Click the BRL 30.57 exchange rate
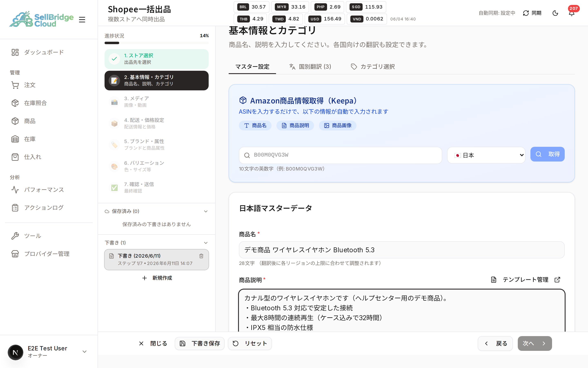This screenshot has height=368, width=588. pos(252,7)
